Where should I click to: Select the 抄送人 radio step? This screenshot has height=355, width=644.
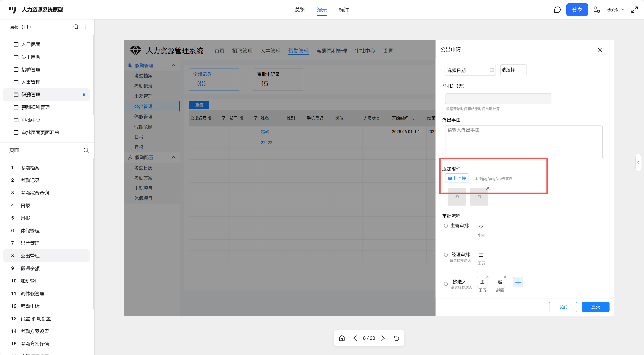pos(446,284)
